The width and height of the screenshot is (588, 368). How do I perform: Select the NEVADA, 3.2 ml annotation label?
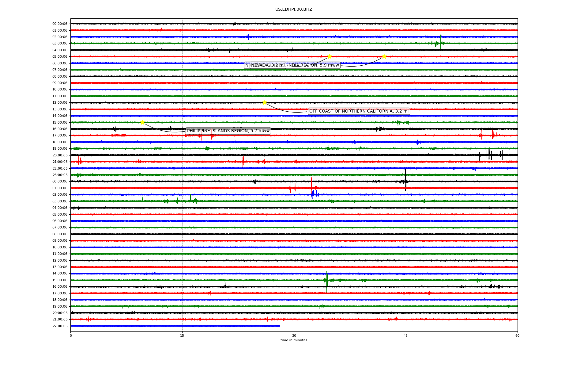(x=268, y=65)
